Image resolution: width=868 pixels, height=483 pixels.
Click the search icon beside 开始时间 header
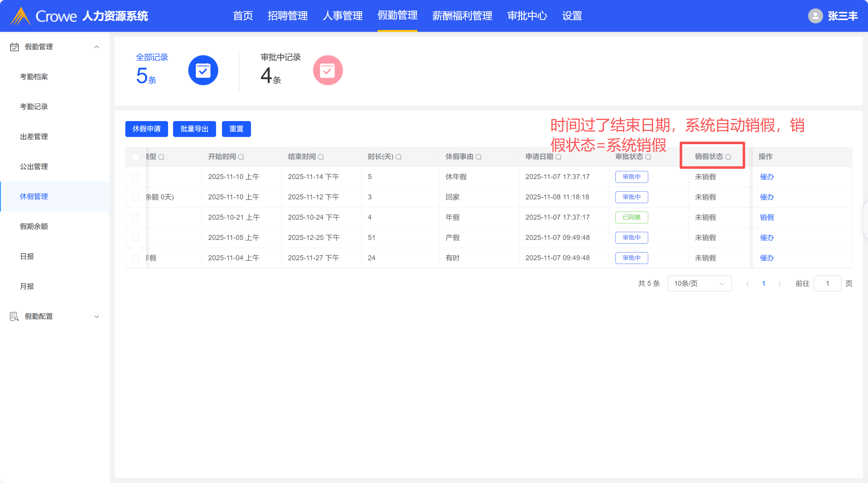[241, 157]
